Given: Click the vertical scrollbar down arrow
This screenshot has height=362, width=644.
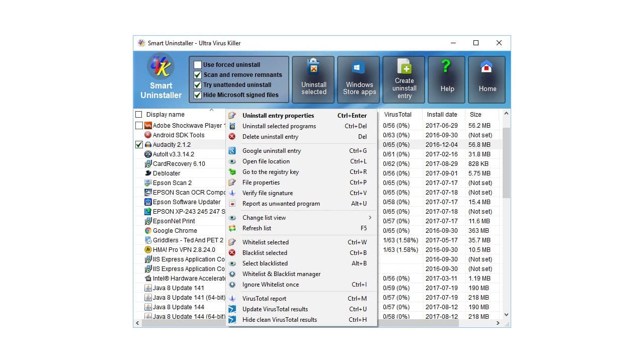Looking at the screenshot, I should (506, 314).
